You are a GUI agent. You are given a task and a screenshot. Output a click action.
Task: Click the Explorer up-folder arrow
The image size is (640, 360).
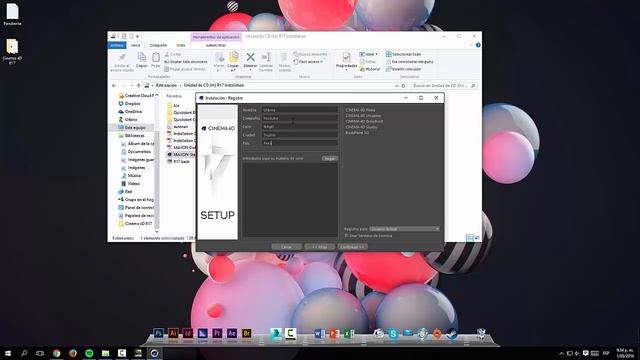(138, 86)
